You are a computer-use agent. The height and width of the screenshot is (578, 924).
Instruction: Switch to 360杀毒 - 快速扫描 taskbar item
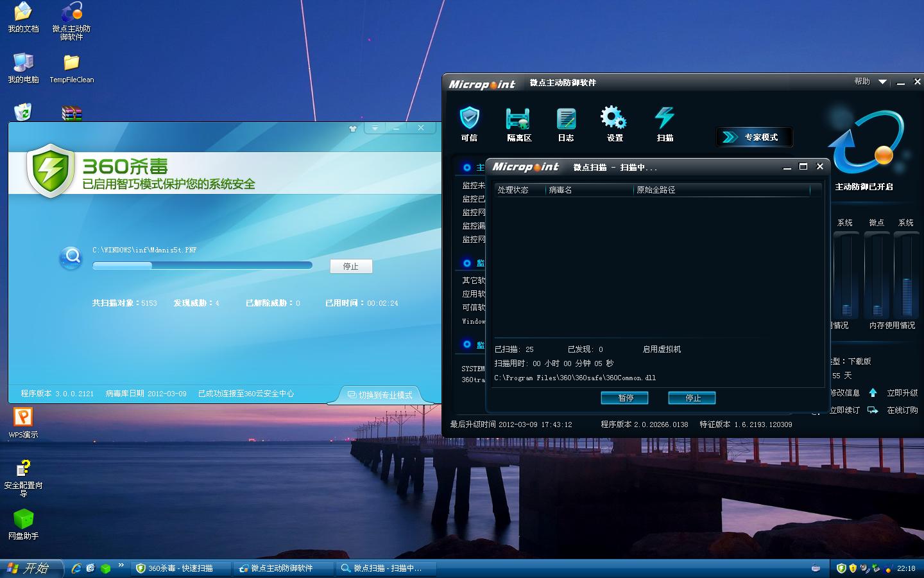(x=180, y=568)
